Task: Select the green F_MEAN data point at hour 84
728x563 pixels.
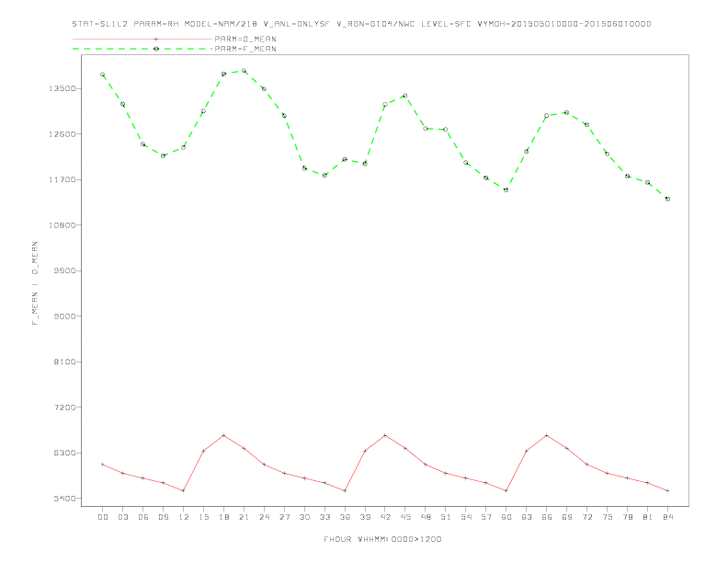Action: point(667,199)
